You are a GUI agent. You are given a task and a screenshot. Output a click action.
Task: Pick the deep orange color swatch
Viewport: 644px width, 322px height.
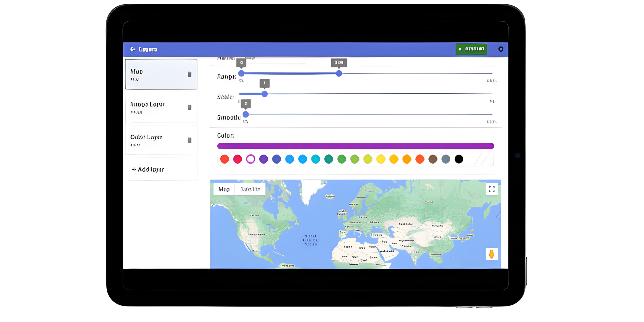(420, 159)
